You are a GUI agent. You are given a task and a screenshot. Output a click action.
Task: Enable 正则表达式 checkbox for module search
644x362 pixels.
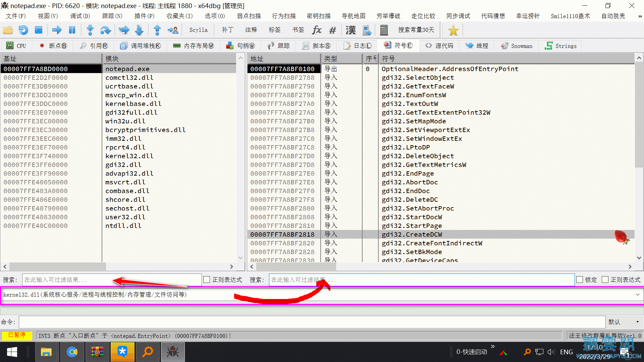pyautogui.click(x=207, y=280)
